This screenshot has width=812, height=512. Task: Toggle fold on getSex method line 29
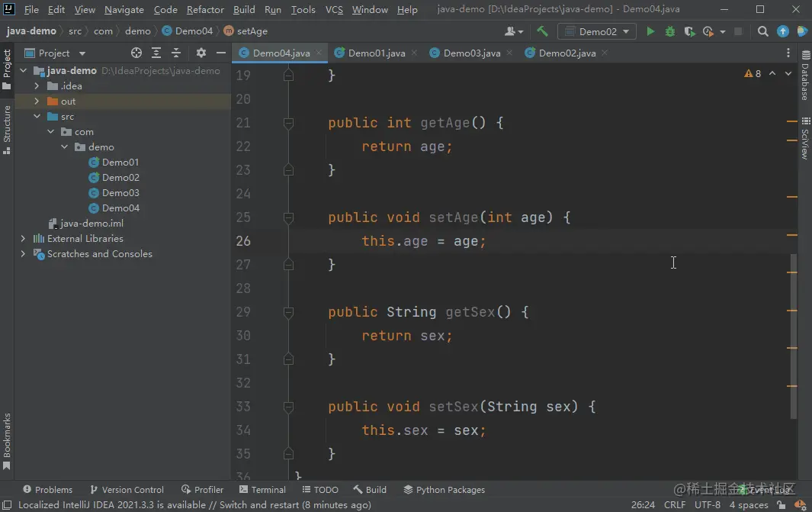point(288,313)
